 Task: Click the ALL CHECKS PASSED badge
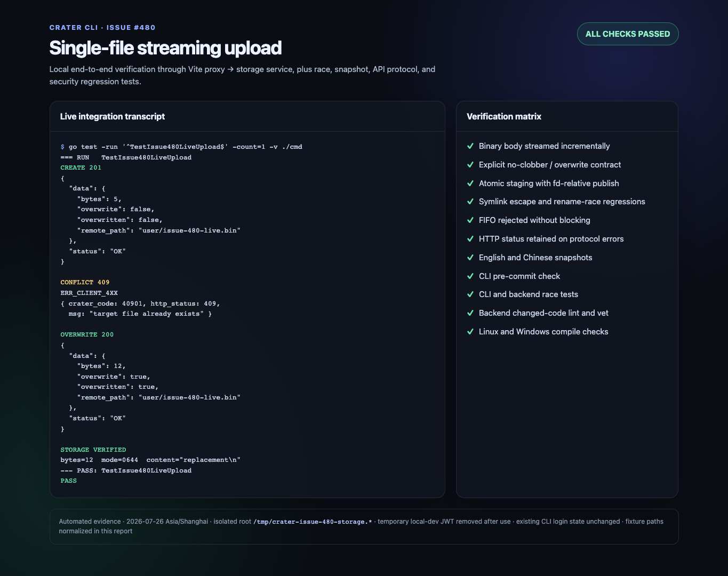628,34
